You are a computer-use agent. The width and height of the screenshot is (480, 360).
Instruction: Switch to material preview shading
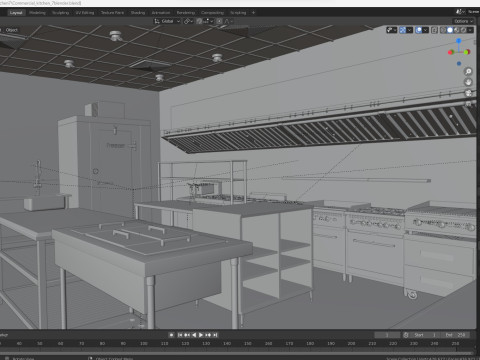coord(457,30)
